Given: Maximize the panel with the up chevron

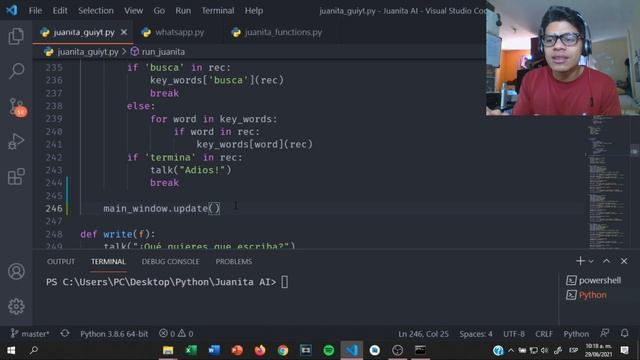Looking at the screenshot, I should tap(607, 261).
